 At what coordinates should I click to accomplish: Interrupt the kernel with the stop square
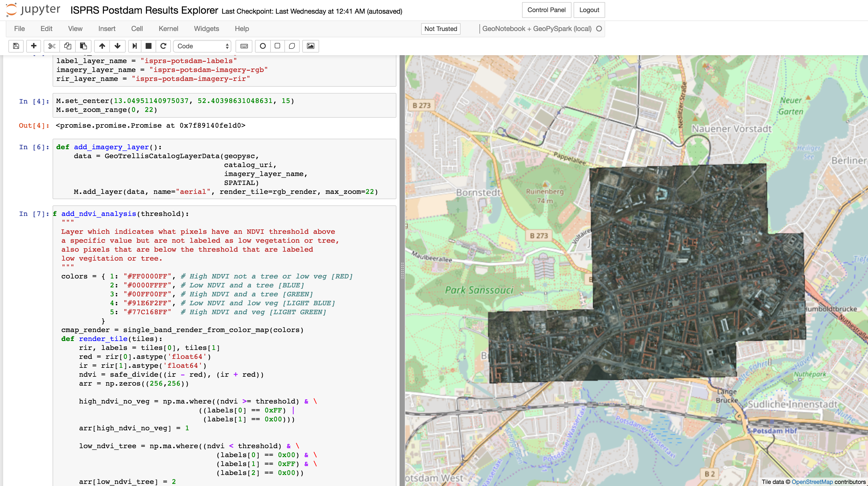149,46
